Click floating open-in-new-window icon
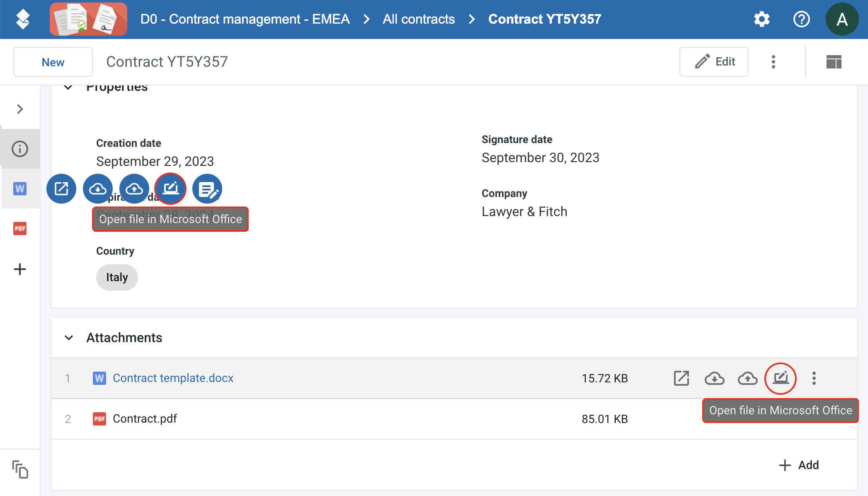 click(61, 189)
